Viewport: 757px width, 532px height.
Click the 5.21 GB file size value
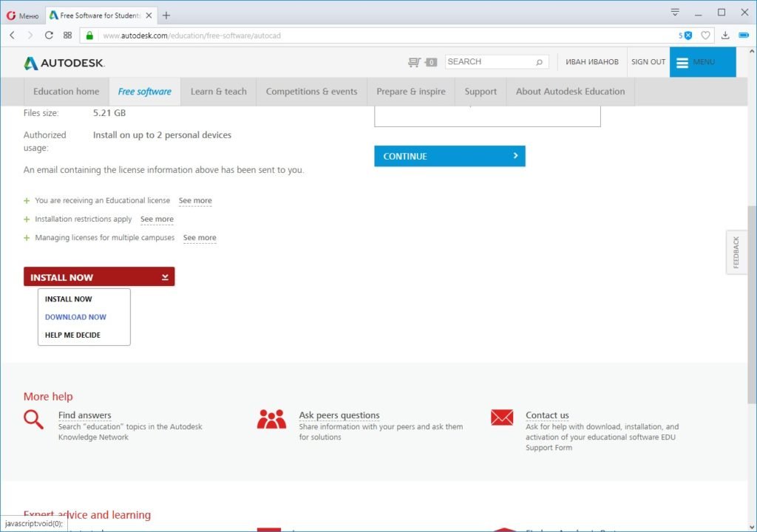click(x=109, y=113)
